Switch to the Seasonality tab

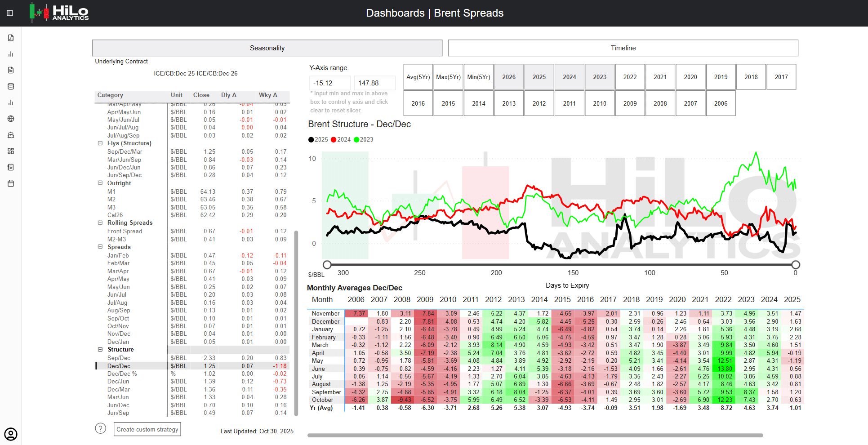tap(267, 48)
